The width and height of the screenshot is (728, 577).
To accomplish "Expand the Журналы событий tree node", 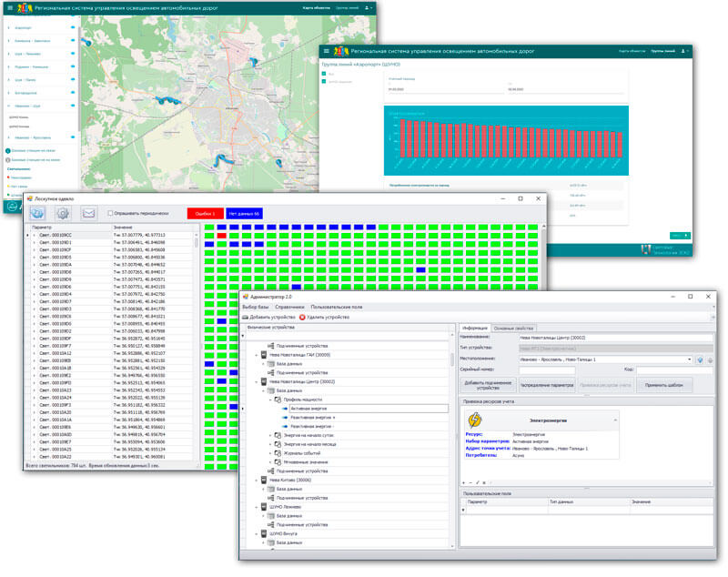I will 270,453.
